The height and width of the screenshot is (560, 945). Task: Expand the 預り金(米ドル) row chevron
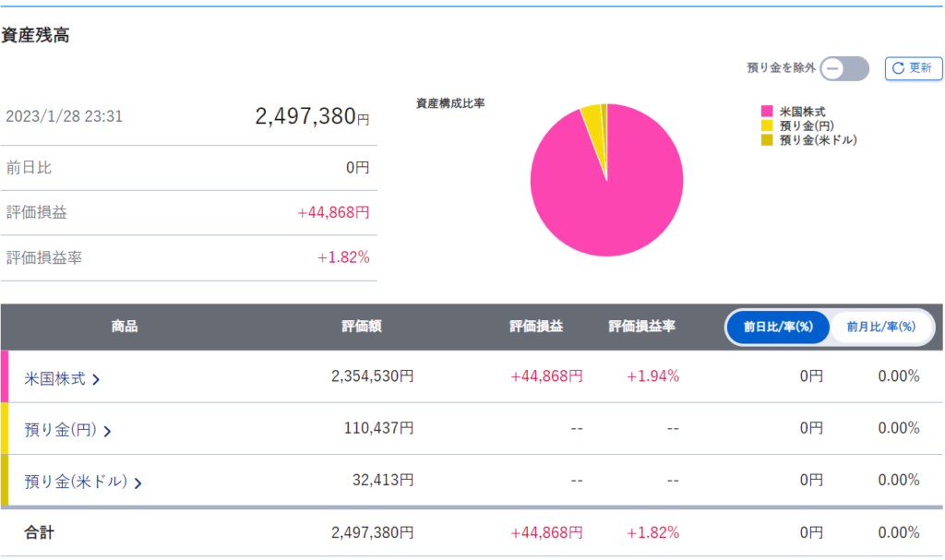click(138, 482)
